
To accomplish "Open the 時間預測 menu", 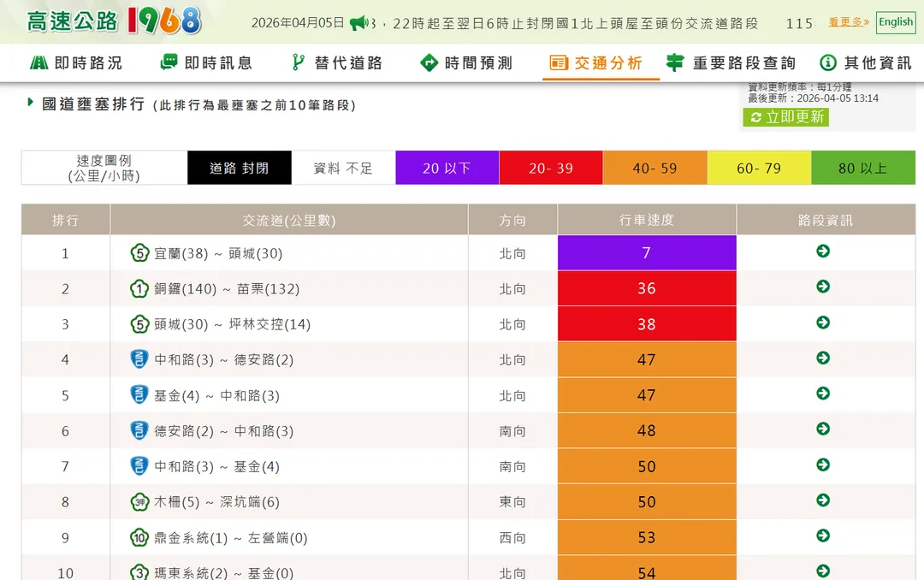I will [x=466, y=62].
